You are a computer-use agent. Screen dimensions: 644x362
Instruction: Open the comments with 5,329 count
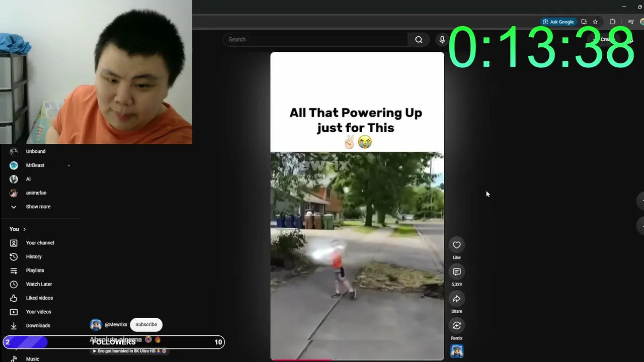(x=456, y=272)
